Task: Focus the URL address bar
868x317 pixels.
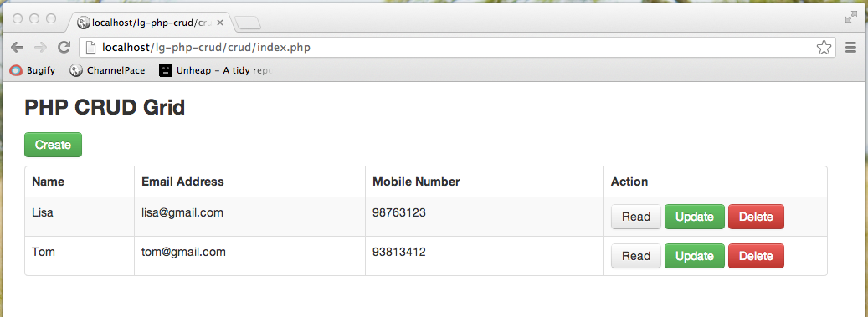Action: click(x=457, y=48)
